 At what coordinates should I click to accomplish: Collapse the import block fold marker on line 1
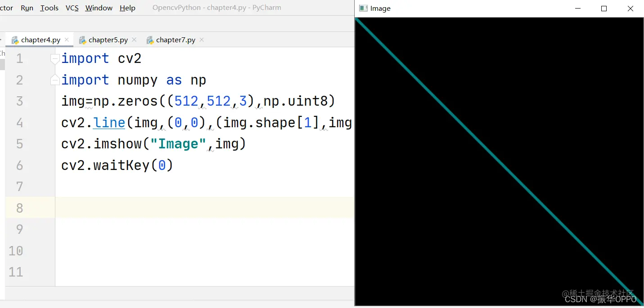(55, 59)
